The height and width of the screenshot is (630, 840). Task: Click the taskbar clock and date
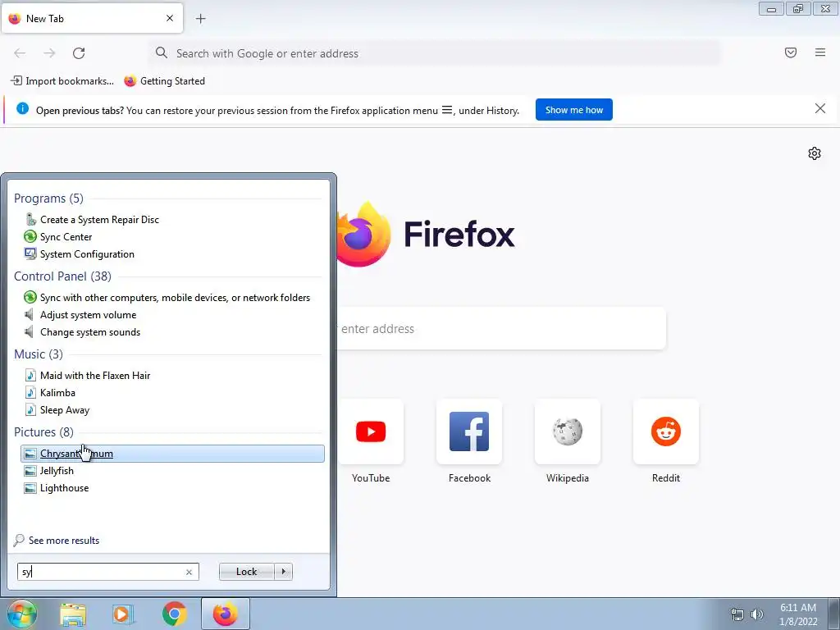(x=798, y=614)
